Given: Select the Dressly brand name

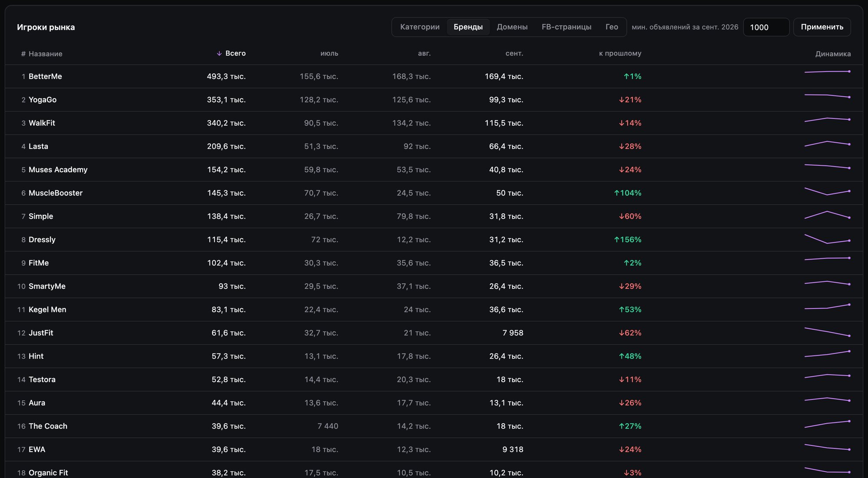Looking at the screenshot, I should pyautogui.click(x=42, y=240).
